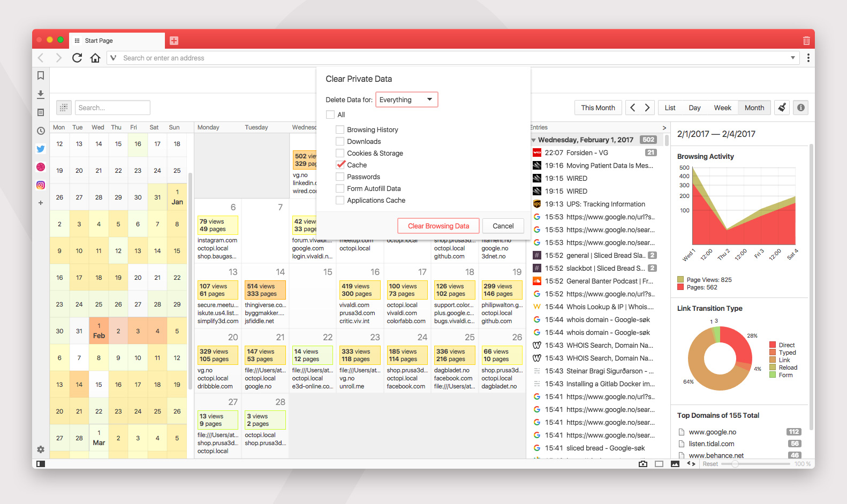Viewport: 847px width, 504px height.
Task: Open the Downloads panel icon
Action: click(41, 94)
